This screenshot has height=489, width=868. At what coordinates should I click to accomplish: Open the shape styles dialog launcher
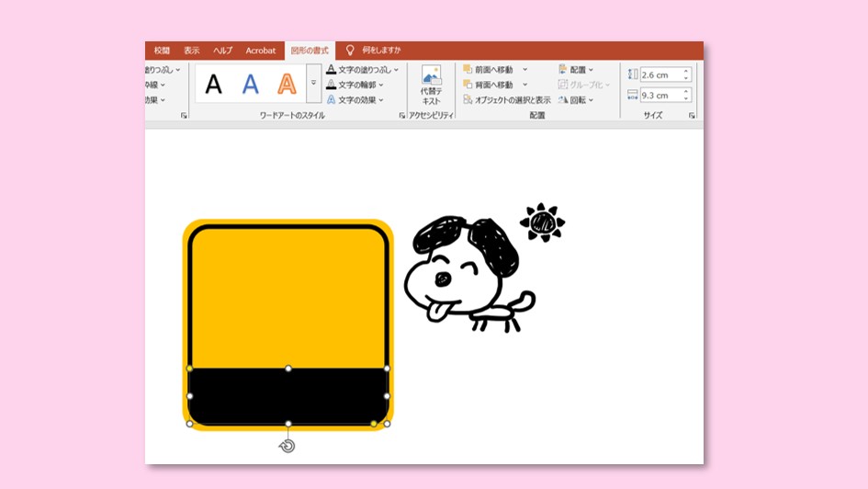point(184,115)
